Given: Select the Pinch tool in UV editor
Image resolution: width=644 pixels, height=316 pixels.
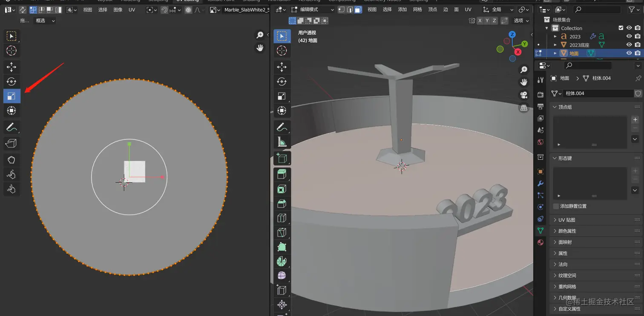Looking at the screenshot, I should pos(11,189).
